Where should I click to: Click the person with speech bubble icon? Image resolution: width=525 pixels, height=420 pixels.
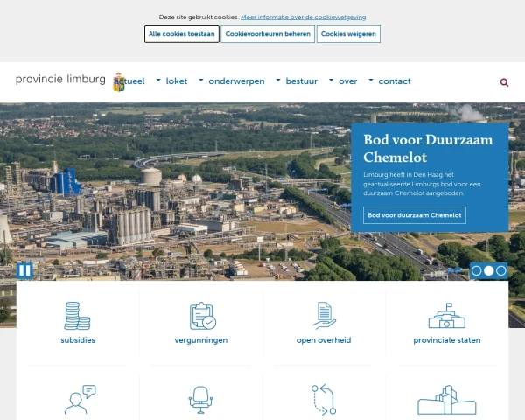pyautogui.click(x=80, y=400)
